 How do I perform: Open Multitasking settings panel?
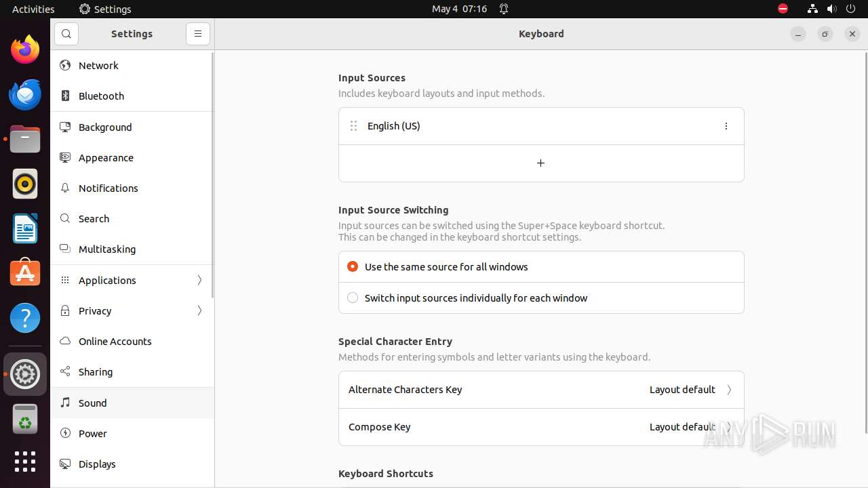click(132, 249)
